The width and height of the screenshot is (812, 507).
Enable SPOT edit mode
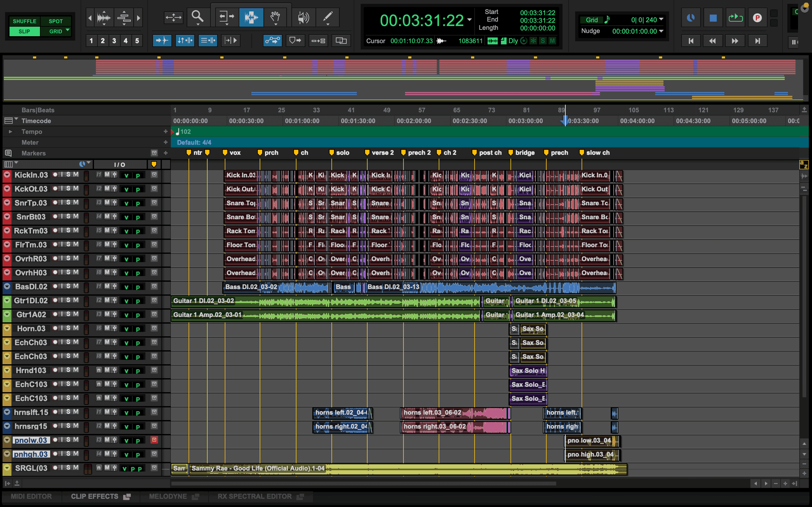click(x=55, y=21)
